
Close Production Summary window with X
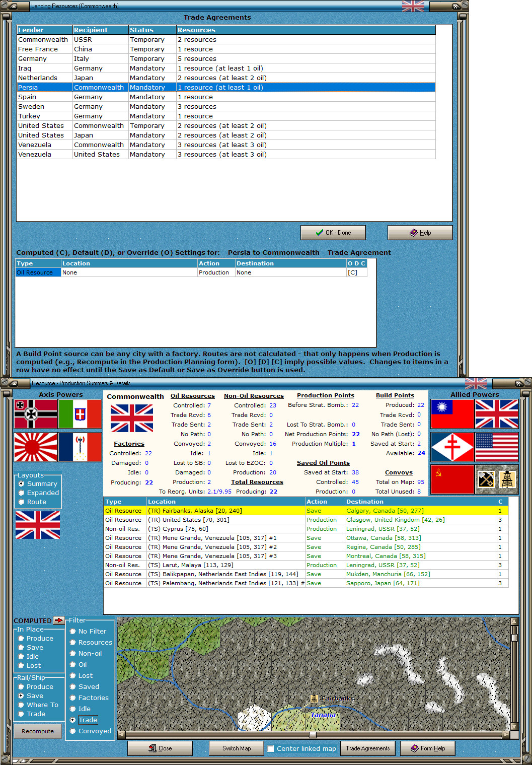518,383
